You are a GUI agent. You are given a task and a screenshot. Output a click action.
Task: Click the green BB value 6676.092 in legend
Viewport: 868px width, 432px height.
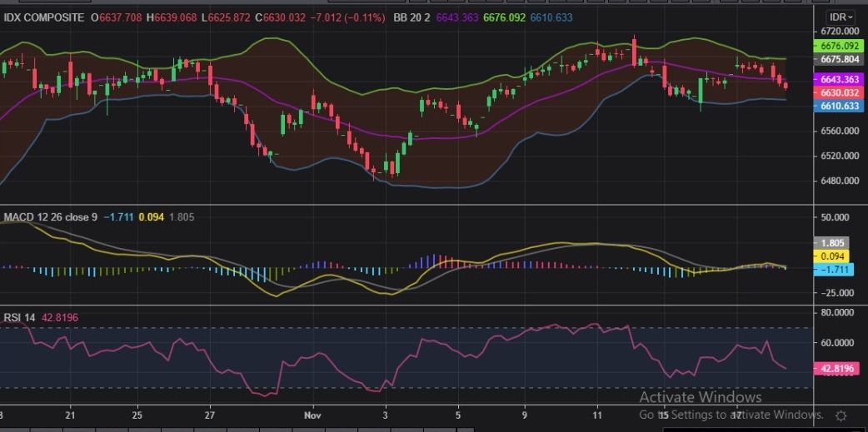(x=504, y=17)
